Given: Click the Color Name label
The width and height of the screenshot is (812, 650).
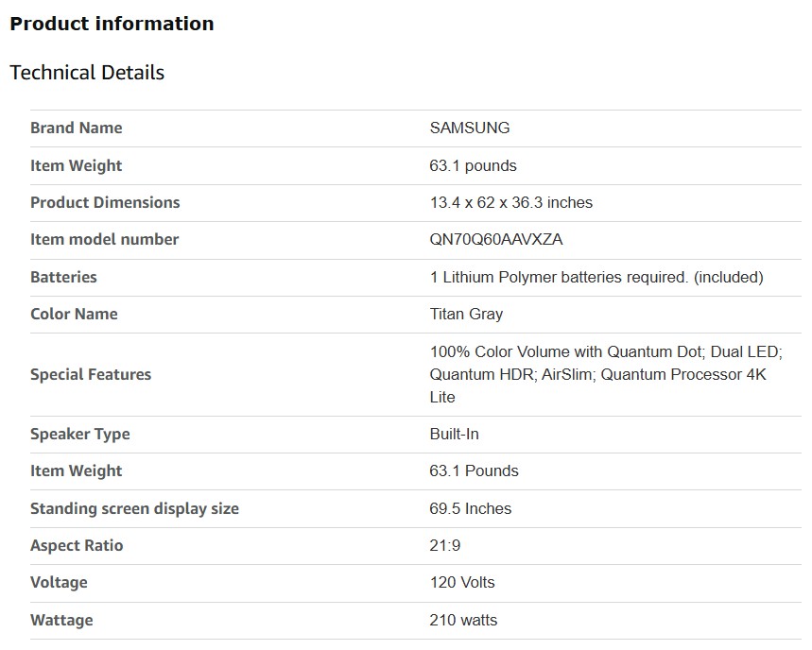Looking at the screenshot, I should (74, 314).
